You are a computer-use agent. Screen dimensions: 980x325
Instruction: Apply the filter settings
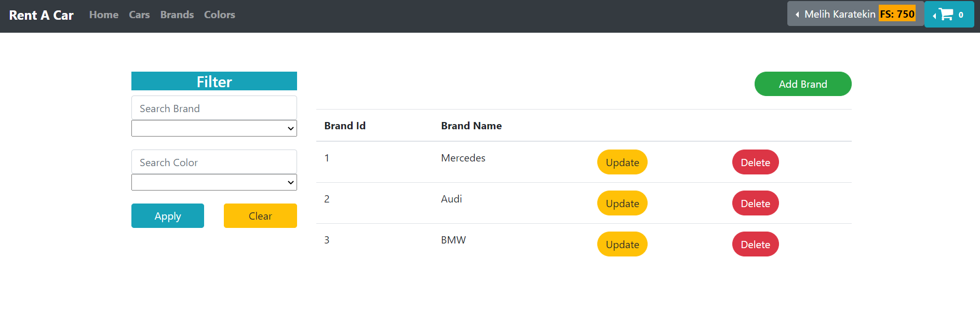[x=167, y=216]
